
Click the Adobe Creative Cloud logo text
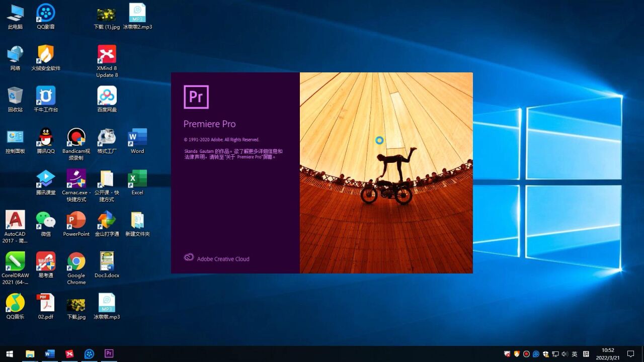[217, 258]
